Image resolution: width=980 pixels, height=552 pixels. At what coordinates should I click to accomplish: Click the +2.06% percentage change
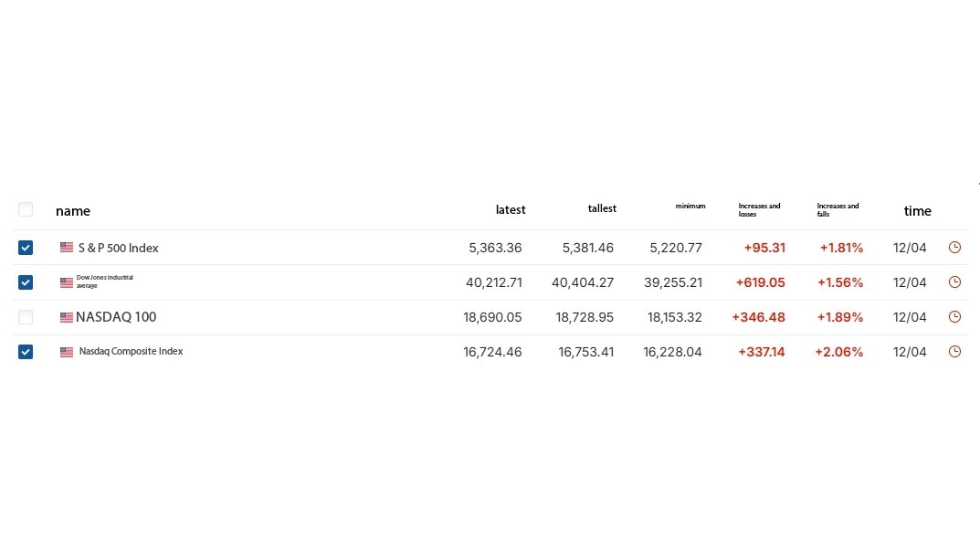[x=838, y=353]
